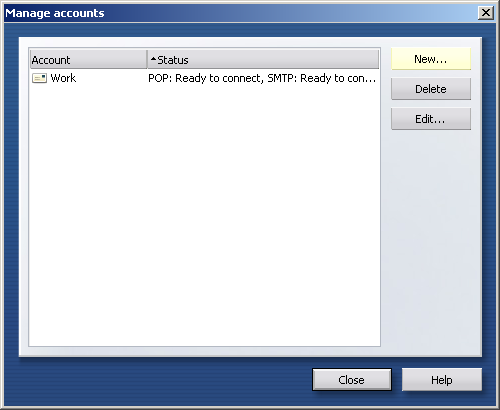
Task: Create a new account with the New... button
Action: pos(431,59)
